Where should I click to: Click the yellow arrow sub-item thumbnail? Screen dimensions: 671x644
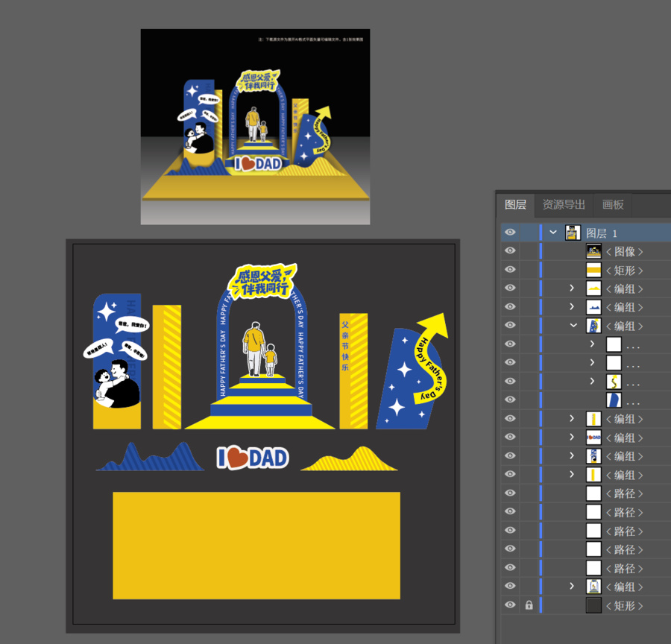(x=614, y=382)
